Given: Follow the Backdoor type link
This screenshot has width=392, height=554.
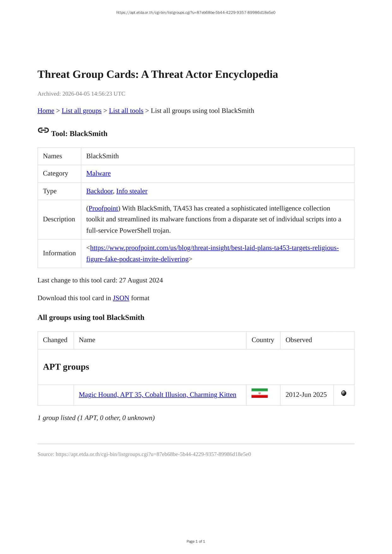Looking at the screenshot, I should pyautogui.click(x=99, y=191).
